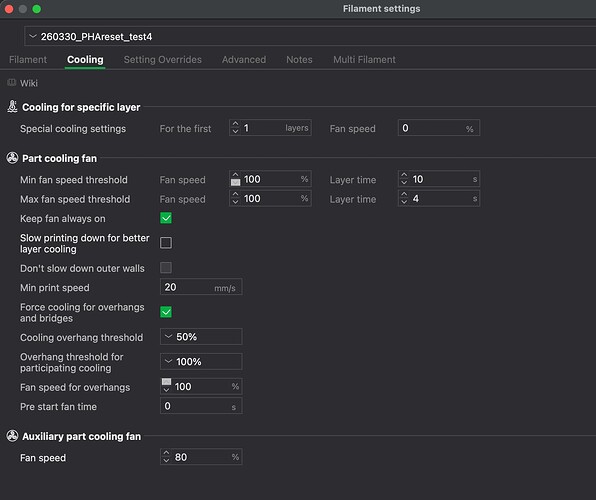Switch to the Filament tab
This screenshot has height=500, width=596.
pyautogui.click(x=28, y=60)
